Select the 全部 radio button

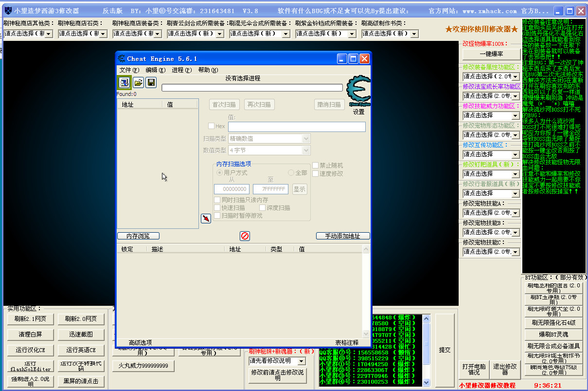(291, 173)
